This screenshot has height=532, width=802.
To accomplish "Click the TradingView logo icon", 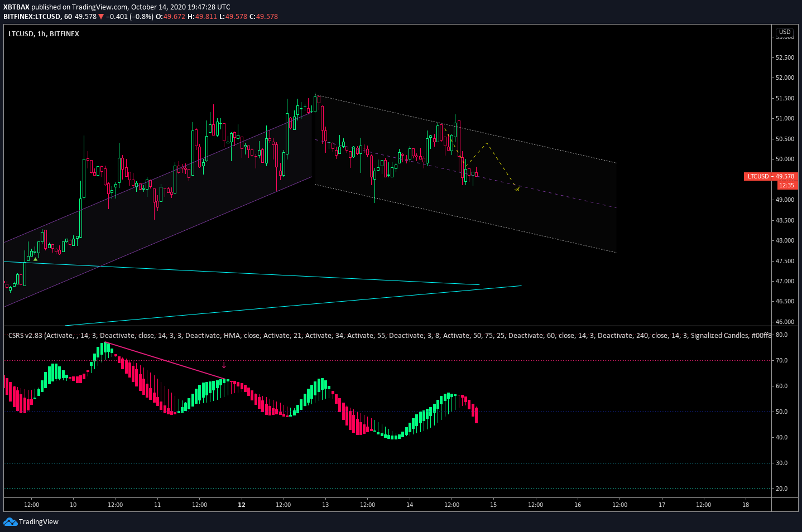I will pos(10,521).
